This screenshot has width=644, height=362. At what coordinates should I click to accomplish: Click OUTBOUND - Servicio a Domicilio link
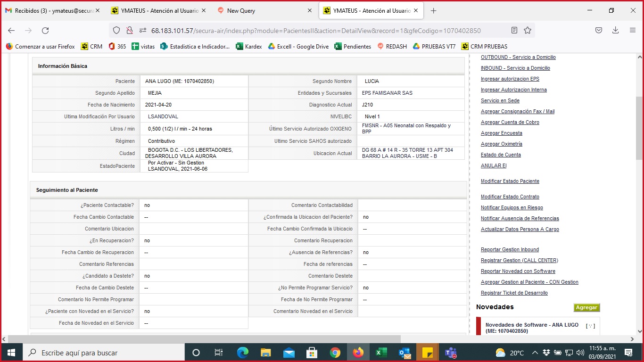click(x=518, y=57)
